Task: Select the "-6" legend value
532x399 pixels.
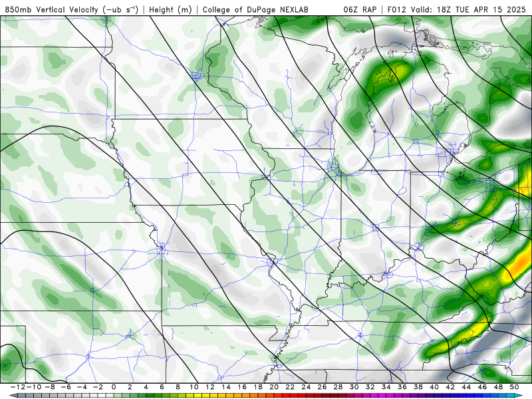Action: pos(66,387)
